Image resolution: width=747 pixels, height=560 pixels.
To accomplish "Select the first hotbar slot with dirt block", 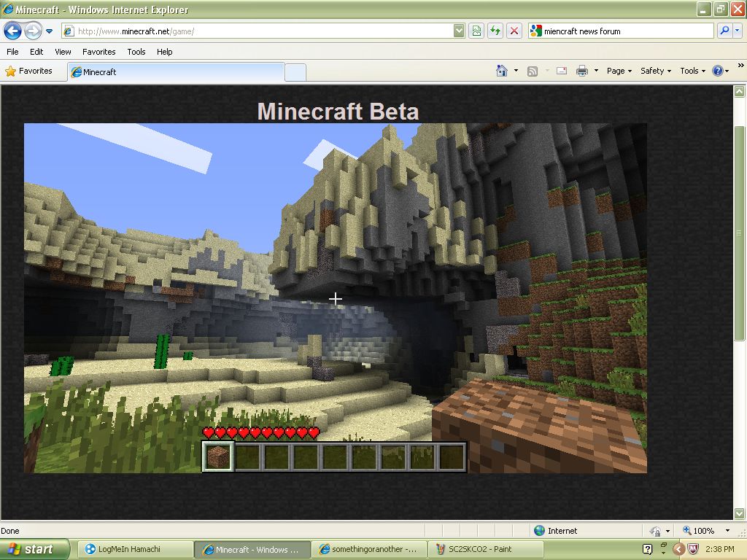I will point(218,456).
